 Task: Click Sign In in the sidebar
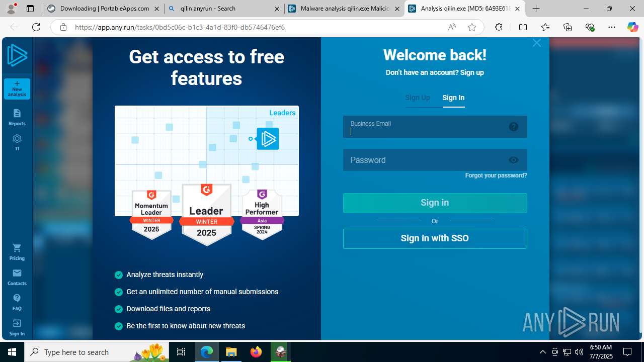click(x=17, y=328)
